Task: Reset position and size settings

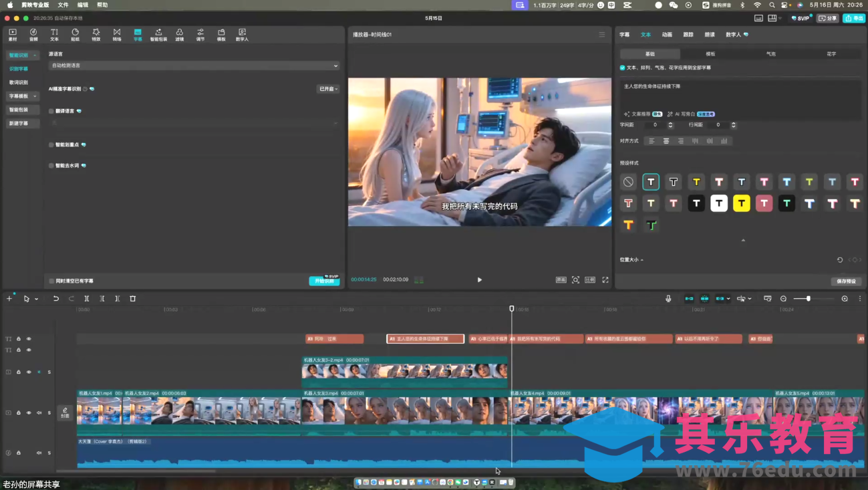Action: (840, 260)
